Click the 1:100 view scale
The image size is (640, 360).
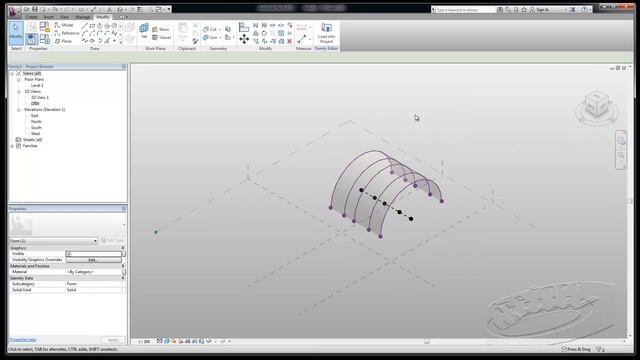pos(144,342)
